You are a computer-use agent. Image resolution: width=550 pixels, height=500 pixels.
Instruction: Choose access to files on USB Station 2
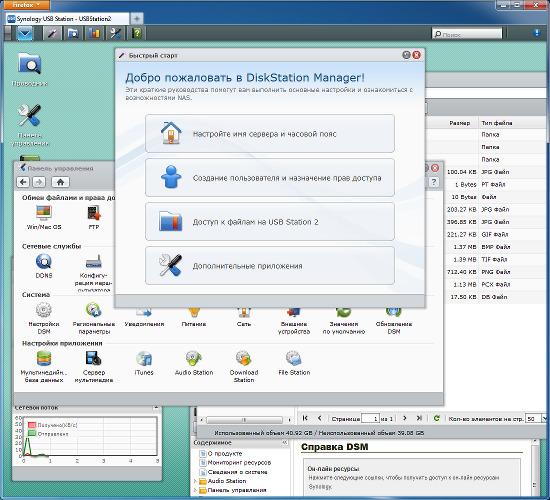click(270, 222)
